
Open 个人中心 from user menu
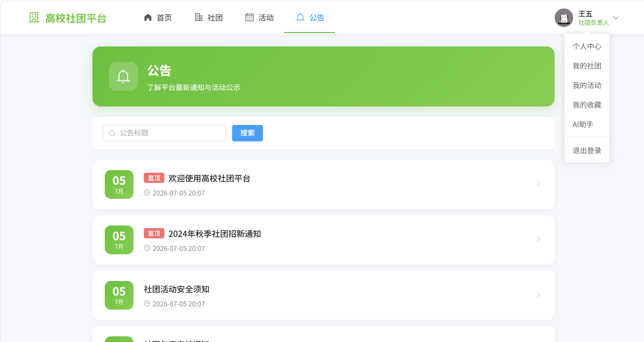[587, 46]
